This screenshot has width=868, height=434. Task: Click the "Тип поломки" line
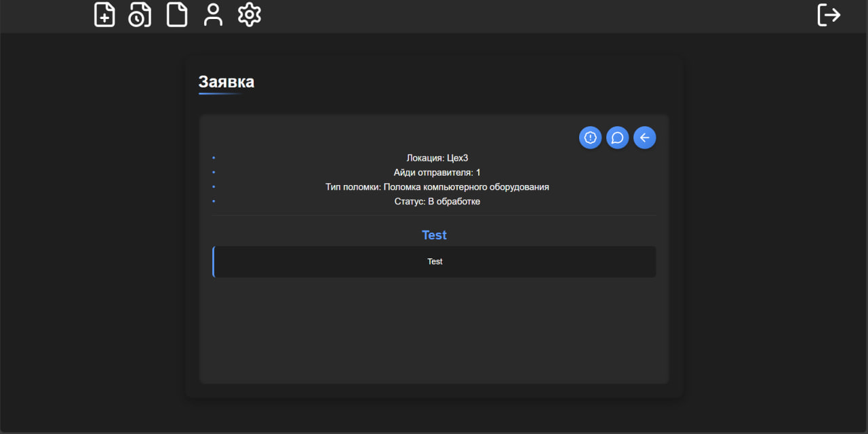click(437, 186)
